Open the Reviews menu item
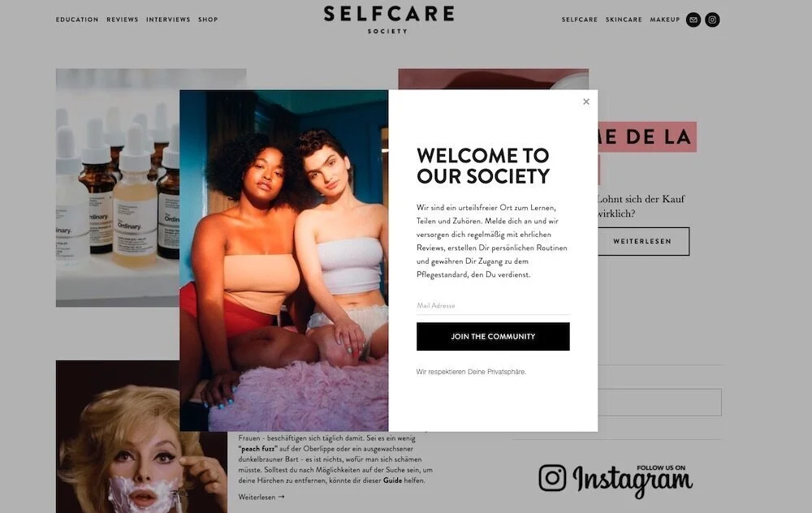Image resolution: width=812 pixels, height=513 pixels. pos(123,19)
